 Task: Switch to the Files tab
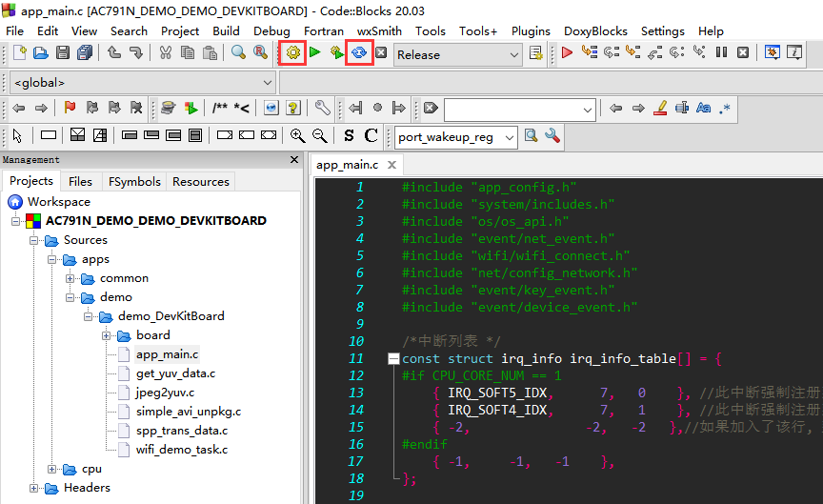pyautogui.click(x=80, y=182)
